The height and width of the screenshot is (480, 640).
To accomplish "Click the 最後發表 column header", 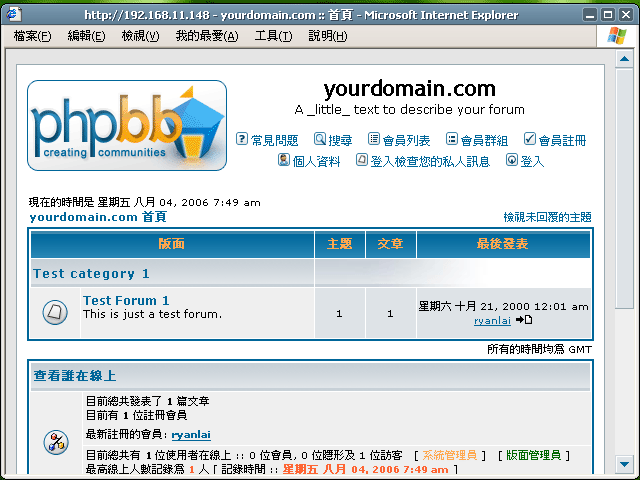I will 503,244.
